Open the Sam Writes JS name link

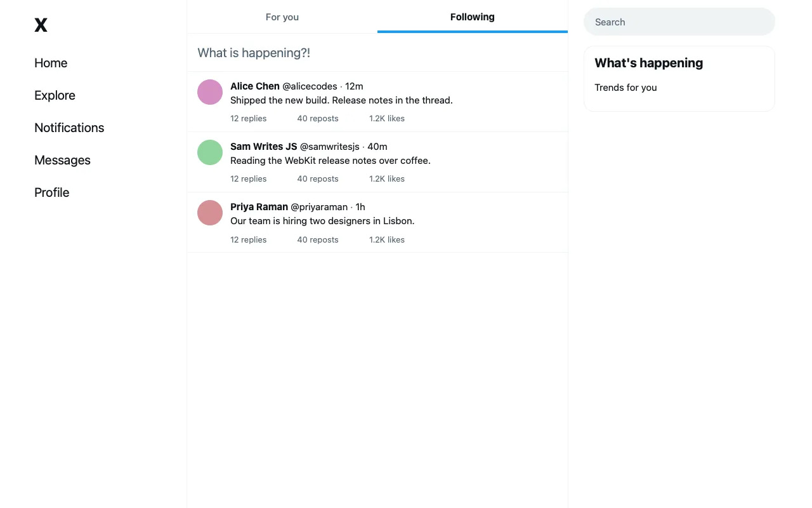click(x=263, y=147)
